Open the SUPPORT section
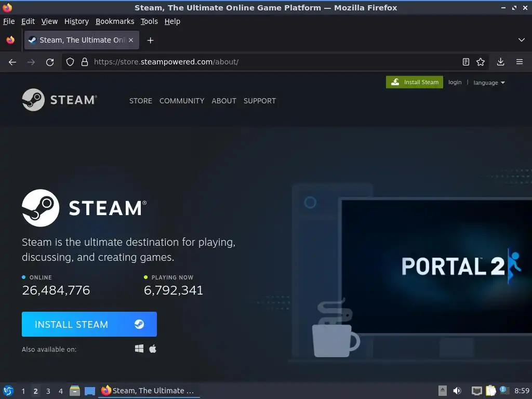The height and width of the screenshot is (399, 532). tap(260, 101)
